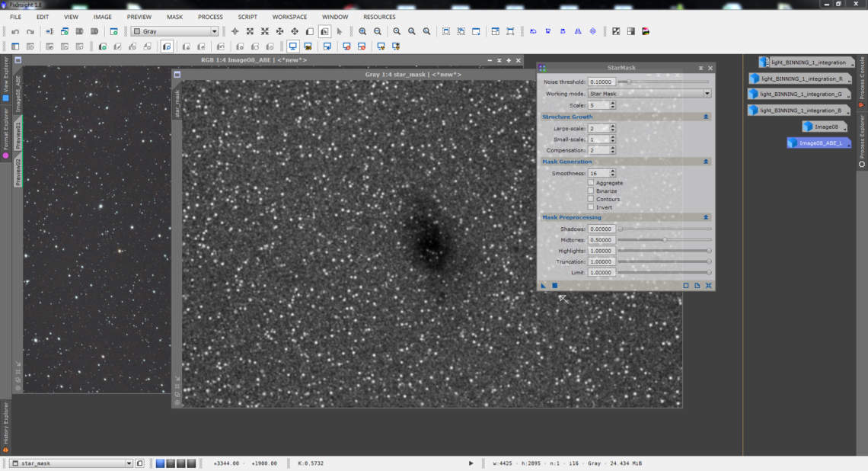This screenshot has height=471, width=868.
Task: Select the Zoom In magnifier tool
Action: click(363, 31)
